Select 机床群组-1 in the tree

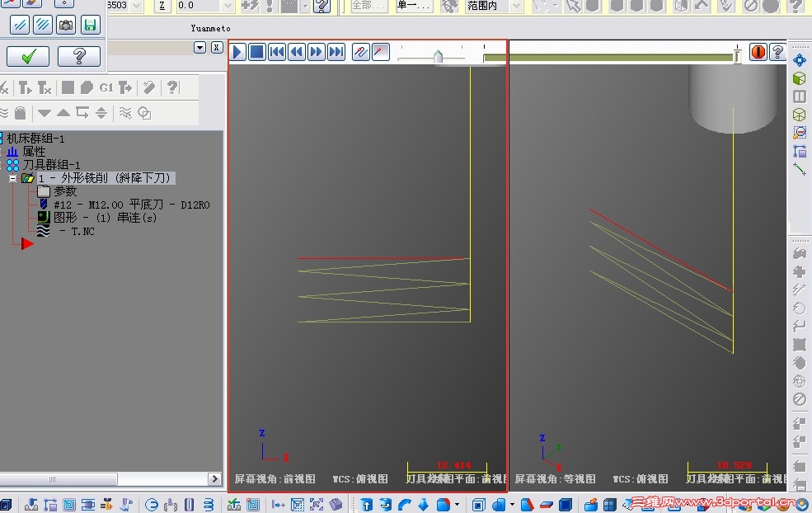[x=35, y=139]
